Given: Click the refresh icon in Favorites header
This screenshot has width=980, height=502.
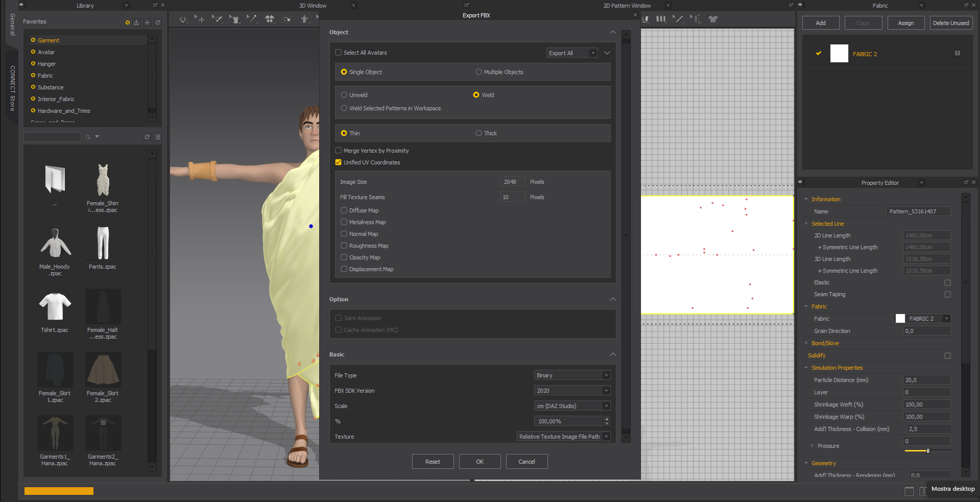Looking at the screenshot, I should click(158, 22).
